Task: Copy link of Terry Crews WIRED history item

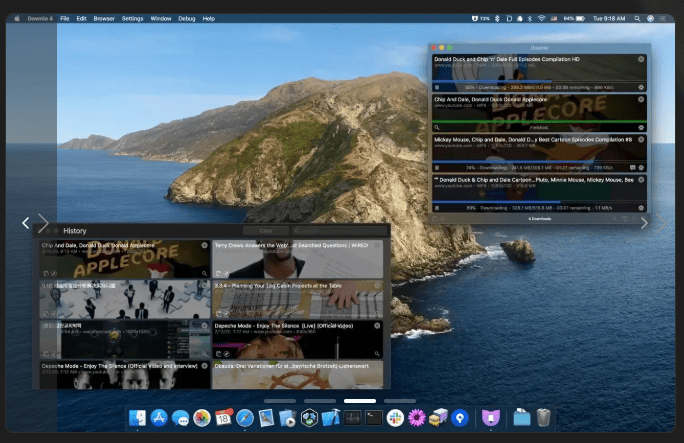Action: (219, 273)
